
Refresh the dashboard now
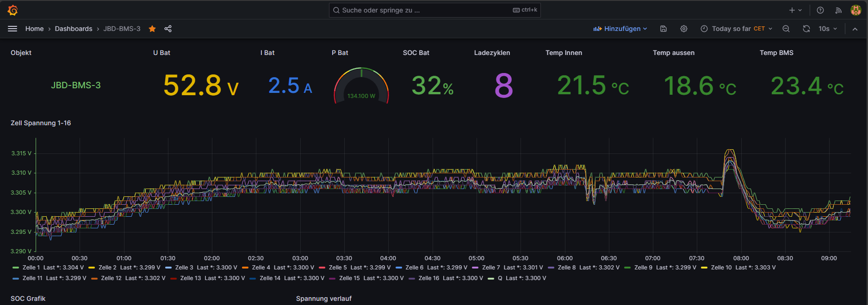(806, 29)
